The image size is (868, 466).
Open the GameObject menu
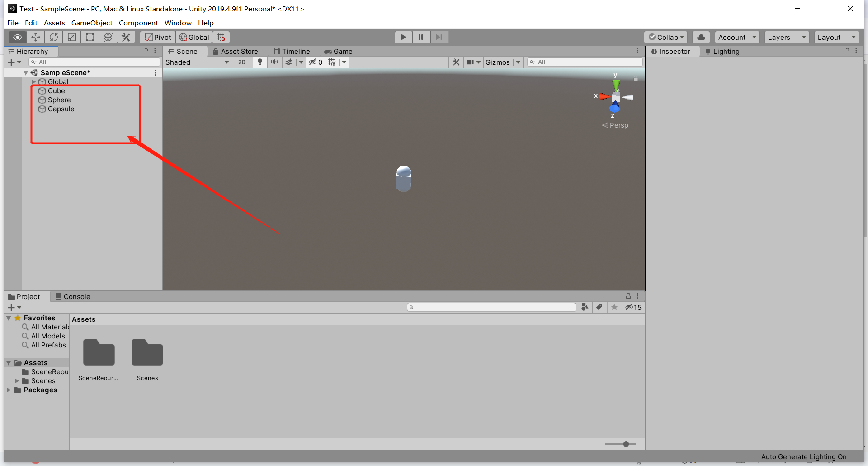(x=92, y=23)
